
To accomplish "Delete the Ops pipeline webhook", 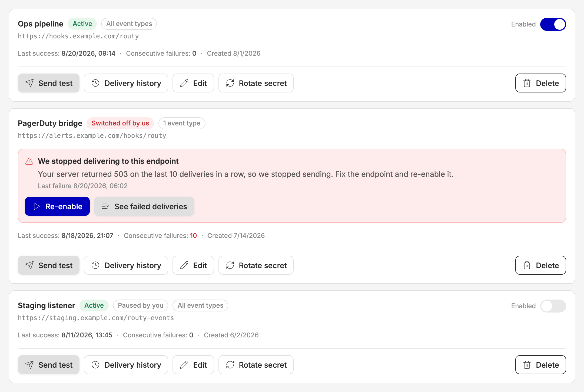I will coord(541,83).
